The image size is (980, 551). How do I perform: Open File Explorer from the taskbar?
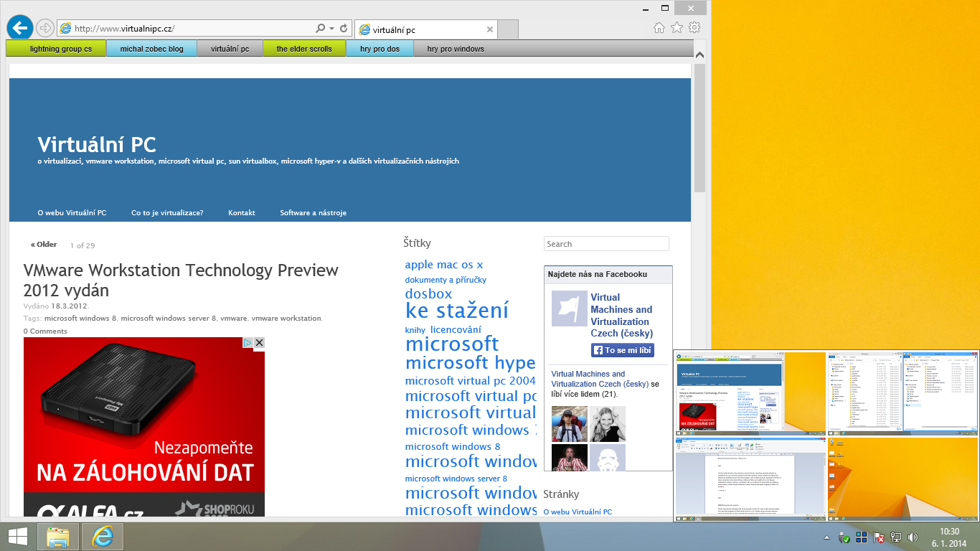coord(58,537)
